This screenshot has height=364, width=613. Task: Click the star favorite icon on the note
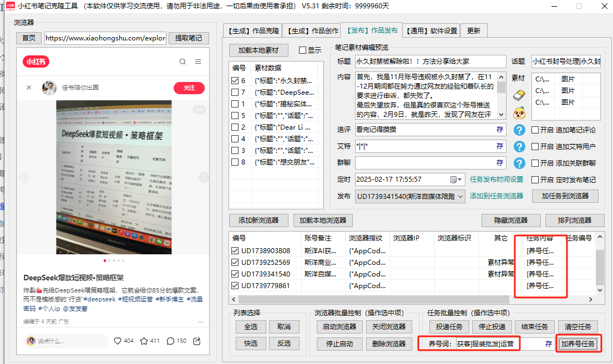click(x=144, y=341)
